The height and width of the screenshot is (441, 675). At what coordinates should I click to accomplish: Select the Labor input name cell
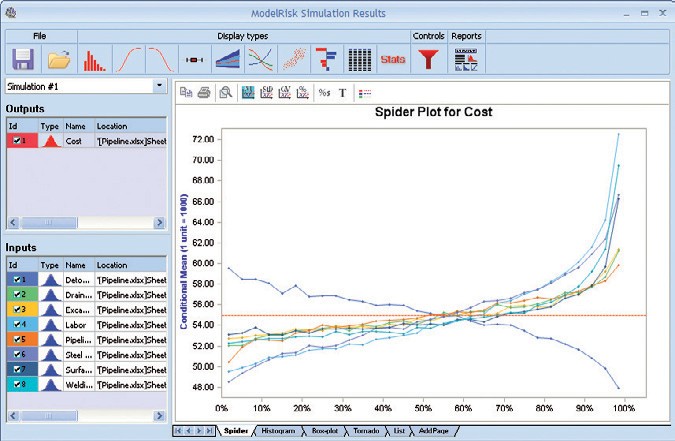pyautogui.click(x=78, y=325)
